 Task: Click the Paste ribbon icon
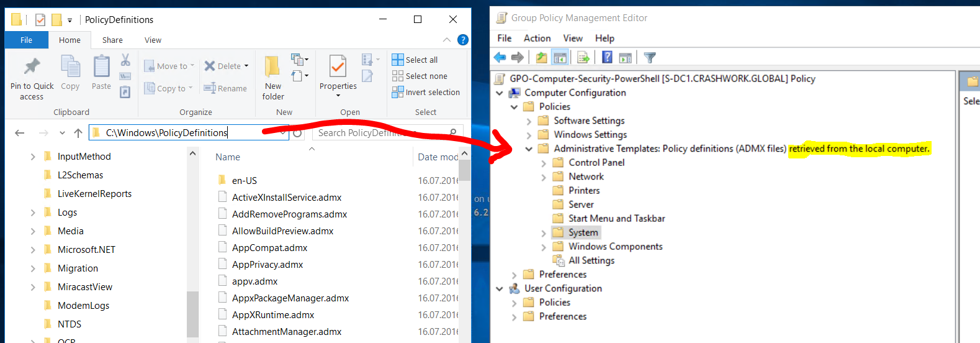[x=101, y=66]
